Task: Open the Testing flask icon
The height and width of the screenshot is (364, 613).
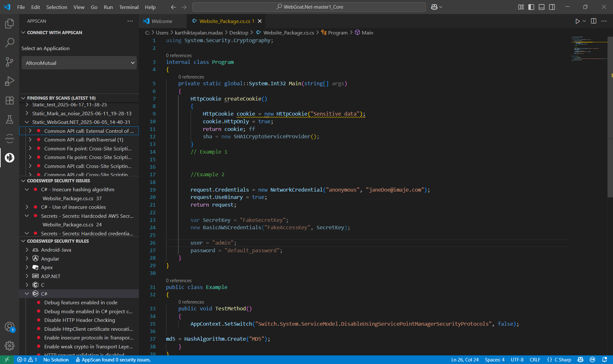Action: (10, 119)
